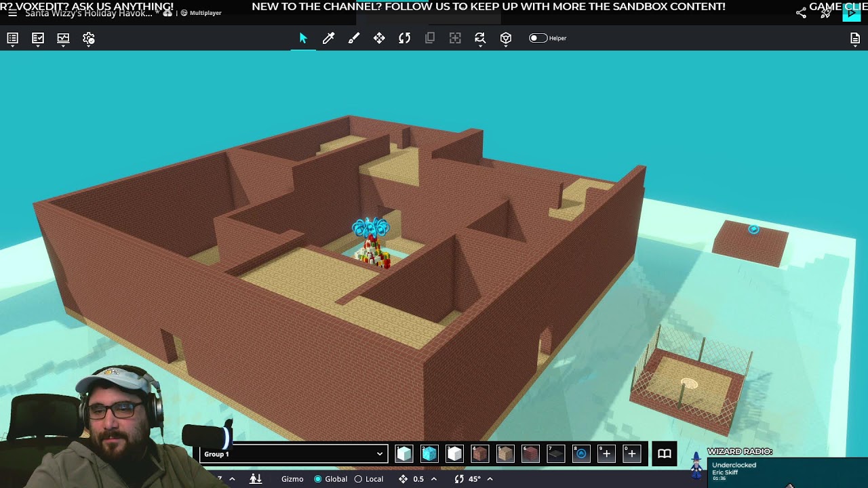Click the rotation snap icon beside 45°

[459, 479]
